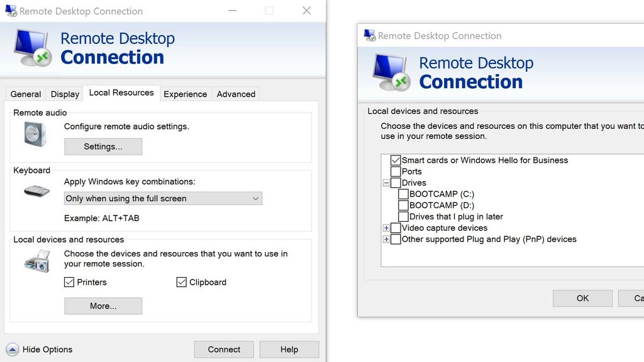The height and width of the screenshot is (362, 644).
Task: Collapse the Drives tree node
Action: tap(386, 183)
